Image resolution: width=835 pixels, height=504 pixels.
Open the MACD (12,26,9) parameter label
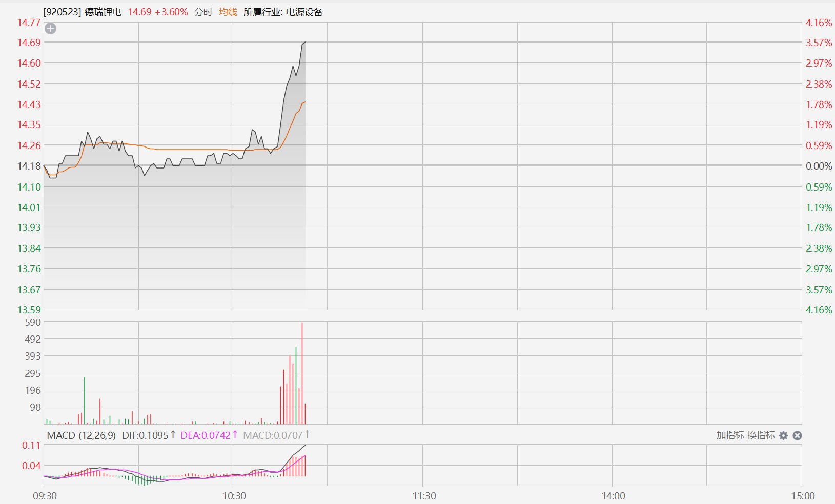coord(81,435)
